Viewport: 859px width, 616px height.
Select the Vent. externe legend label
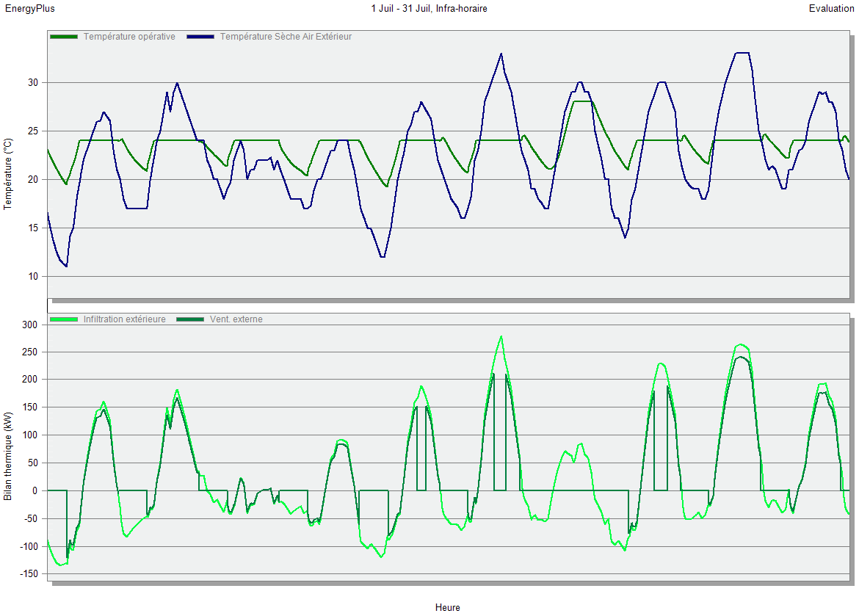tap(236, 319)
